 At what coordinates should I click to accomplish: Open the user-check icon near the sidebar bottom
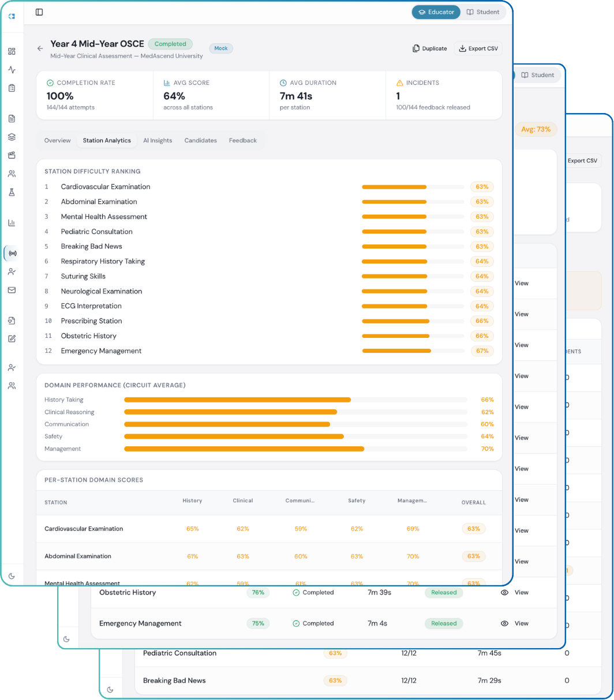coord(12,367)
